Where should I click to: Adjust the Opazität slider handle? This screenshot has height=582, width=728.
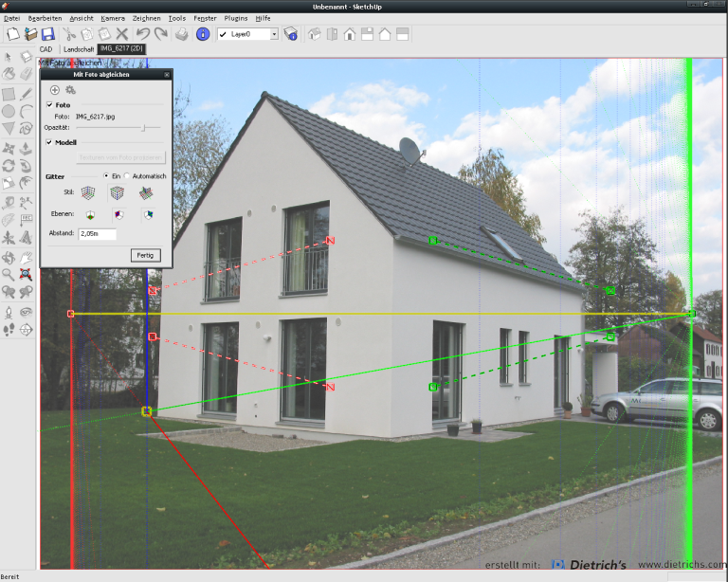click(x=143, y=127)
